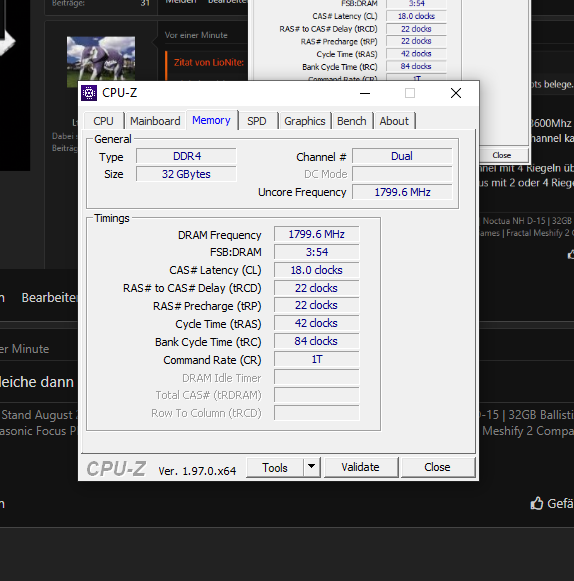Click the FSB:DRAM 3:54 value

316,252
